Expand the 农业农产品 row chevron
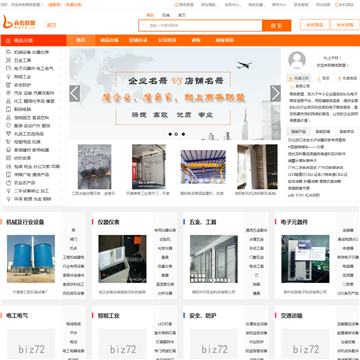360x360 pixels. pyautogui.click(x=61, y=183)
